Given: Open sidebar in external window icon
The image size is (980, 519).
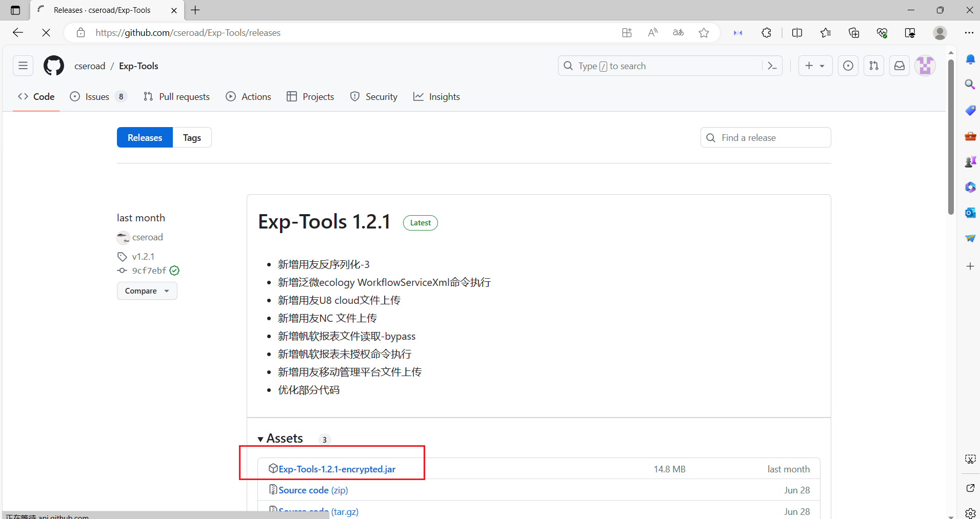Looking at the screenshot, I should (970, 488).
